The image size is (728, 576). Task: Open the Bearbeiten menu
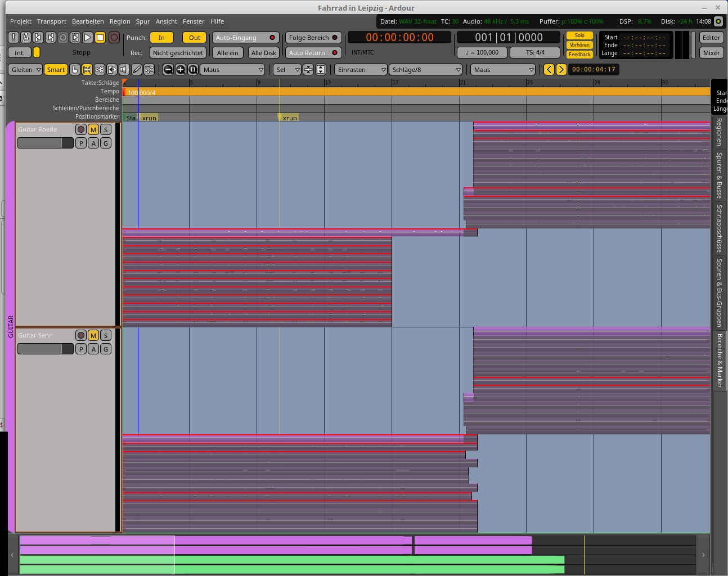coord(88,21)
